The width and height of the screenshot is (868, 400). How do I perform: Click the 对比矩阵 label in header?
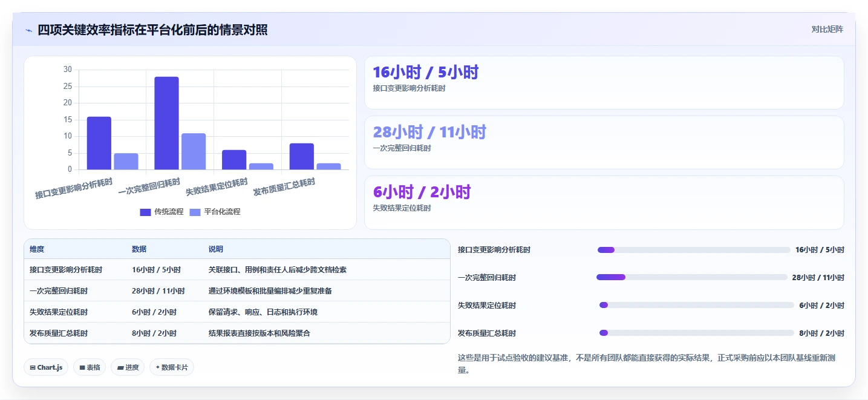(x=827, y=29)
